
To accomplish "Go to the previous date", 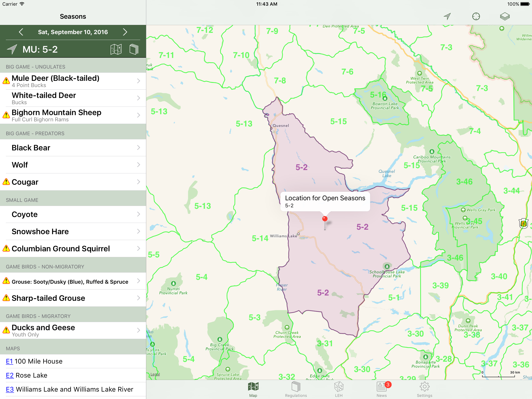I will (21, 32).
